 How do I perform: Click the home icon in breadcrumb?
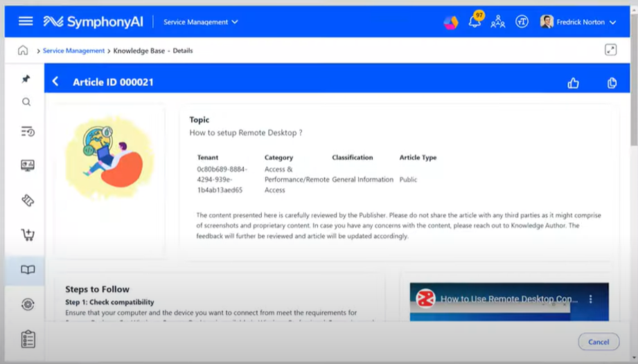point(23,51)
